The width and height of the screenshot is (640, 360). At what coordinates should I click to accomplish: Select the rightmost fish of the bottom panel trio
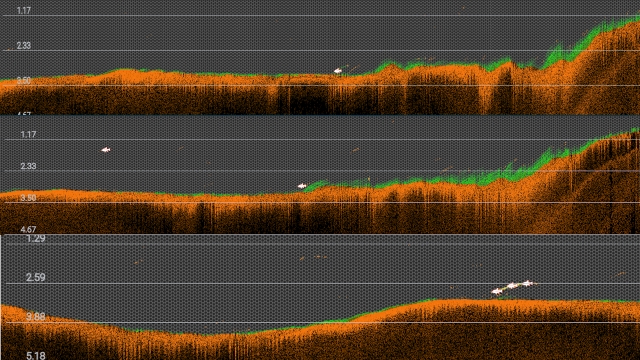pyautogui.click(x=528, y=283)
